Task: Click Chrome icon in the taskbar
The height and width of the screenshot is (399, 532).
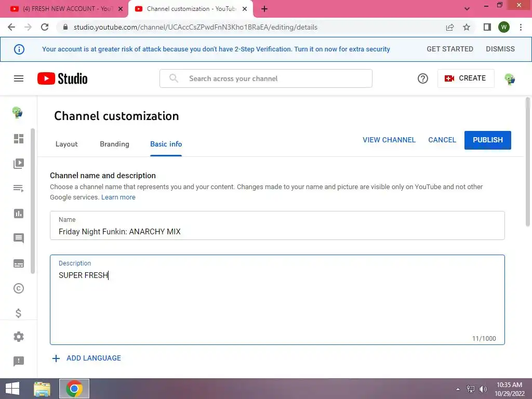Action: click(x=74, y=389)
